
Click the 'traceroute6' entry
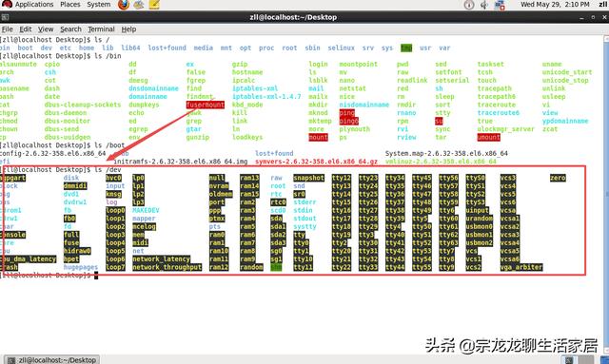[499, 113]
